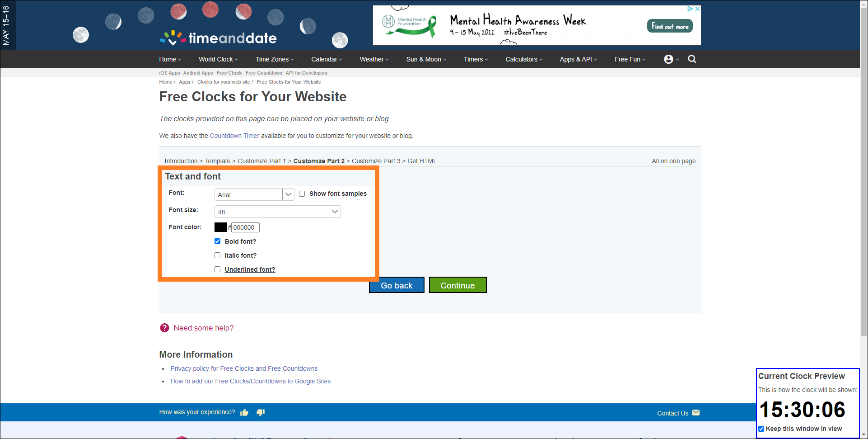Click the timeanddate logo icon

tap(173, 38)
